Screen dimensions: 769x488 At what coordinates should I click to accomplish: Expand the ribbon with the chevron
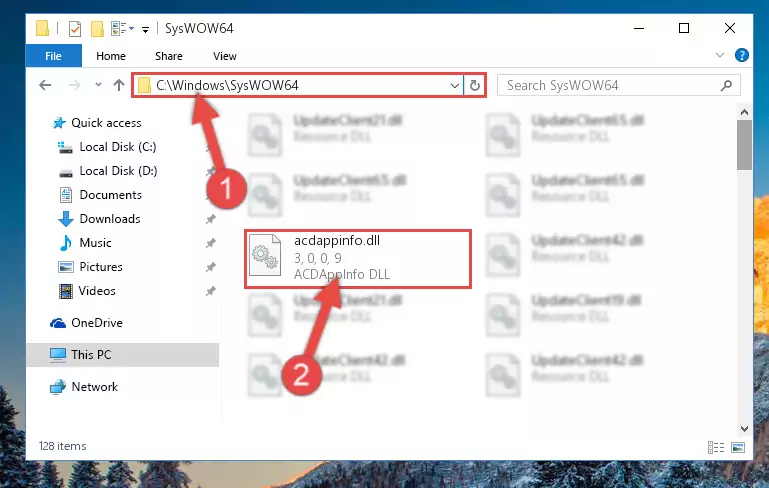719,55
